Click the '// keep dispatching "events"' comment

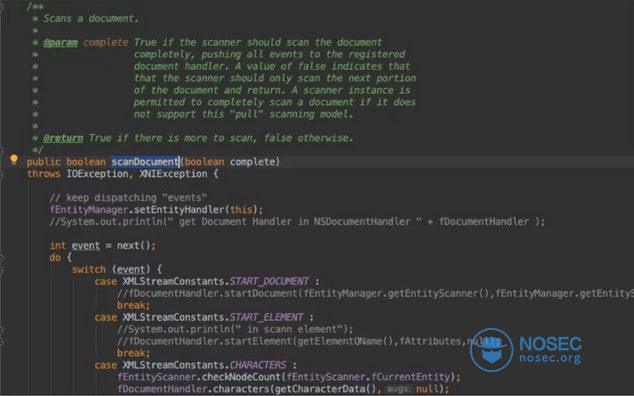(x=128, y=198)
